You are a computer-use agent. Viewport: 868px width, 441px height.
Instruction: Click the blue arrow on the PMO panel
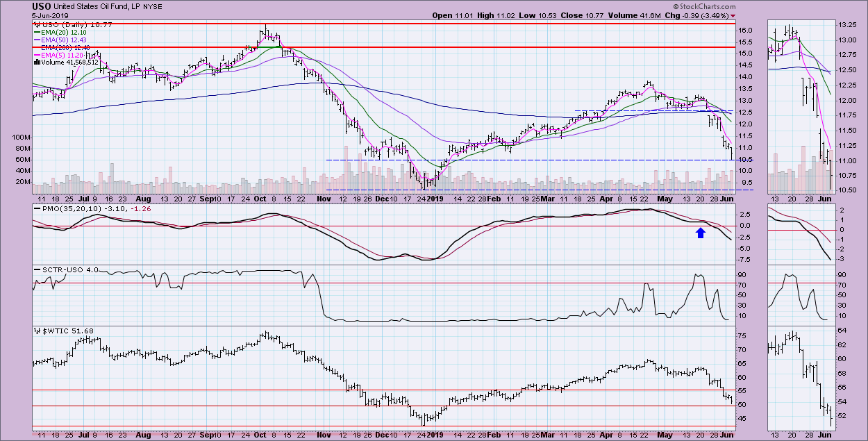pos(701,233)
